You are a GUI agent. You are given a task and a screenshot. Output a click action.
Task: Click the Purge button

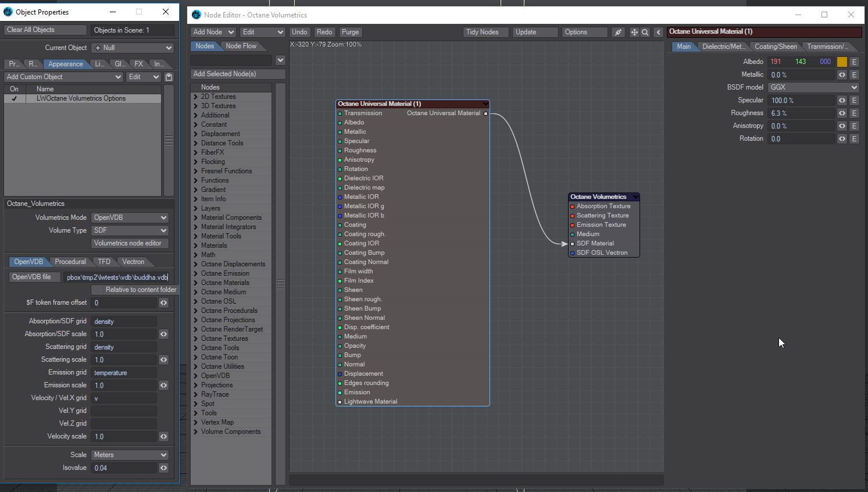coord(350,32)
